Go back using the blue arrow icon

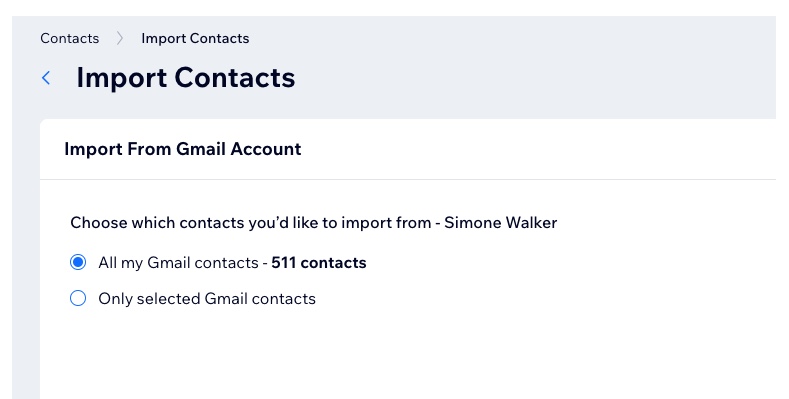(46, 78)
